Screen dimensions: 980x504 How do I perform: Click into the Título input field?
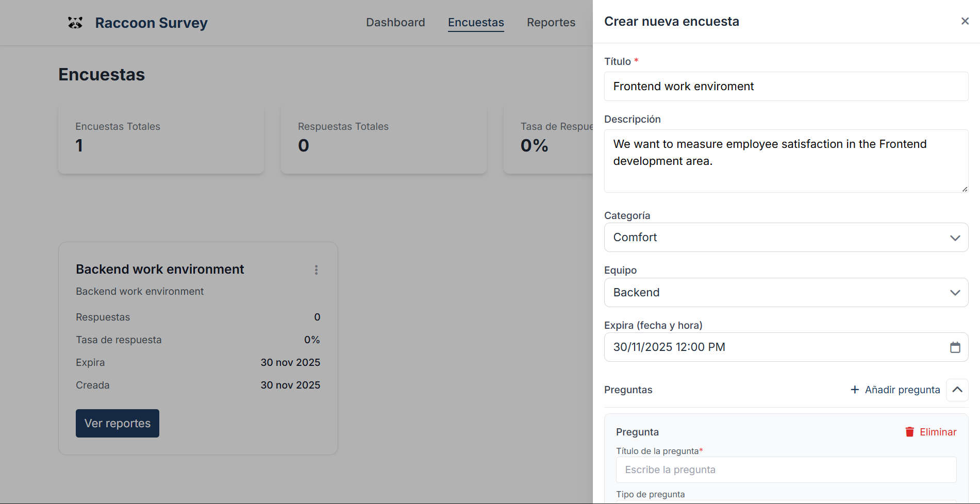click(x=786, y=87)
